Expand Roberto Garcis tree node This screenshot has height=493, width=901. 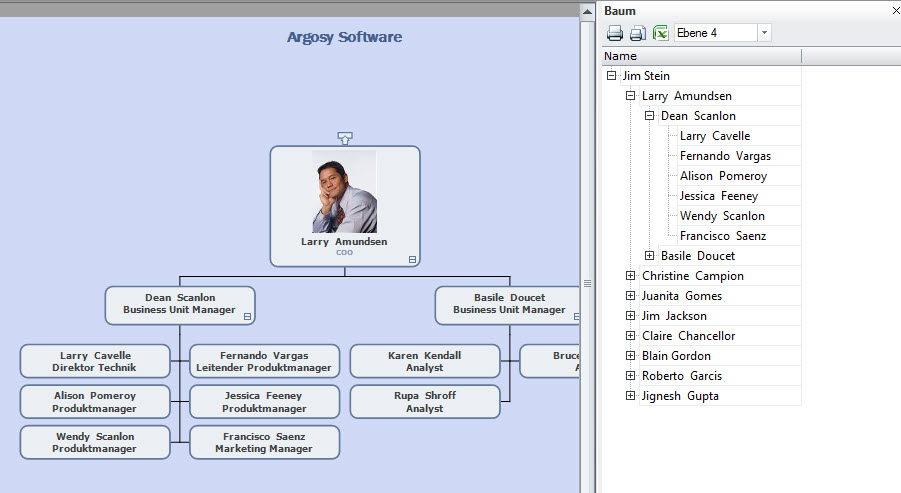630,375
